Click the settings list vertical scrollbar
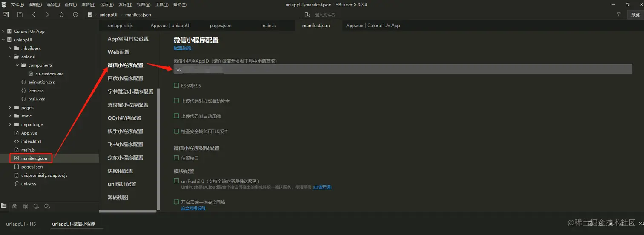The height and width of the screenshot is (235, 644). pyautogui.click(x=158, y=149)
